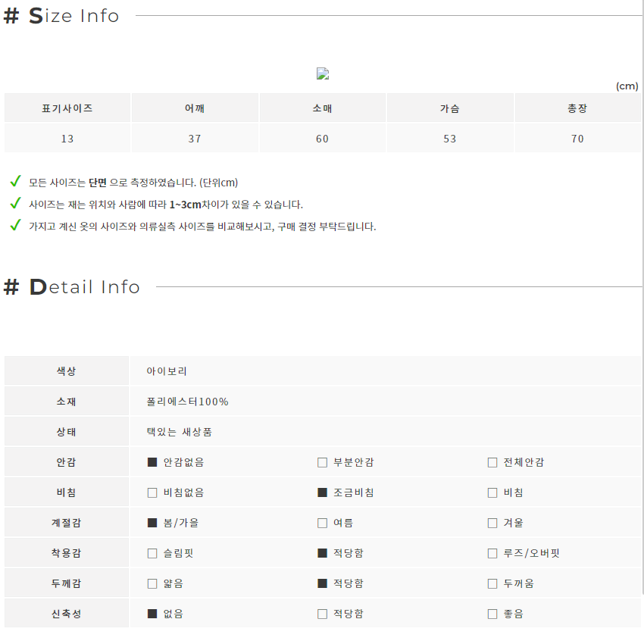
Task: Select the shoulder value 37 cell
Action: tap(195, 139)
